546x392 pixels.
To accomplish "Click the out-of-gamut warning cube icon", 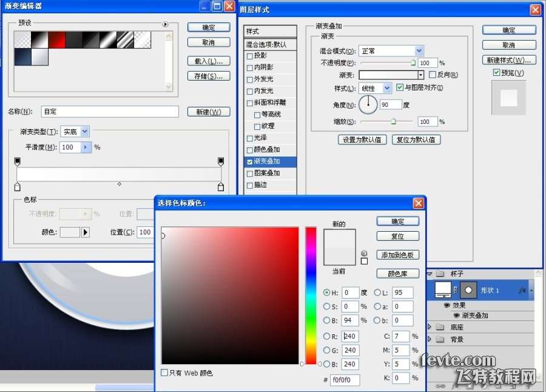I will [364, 253].
